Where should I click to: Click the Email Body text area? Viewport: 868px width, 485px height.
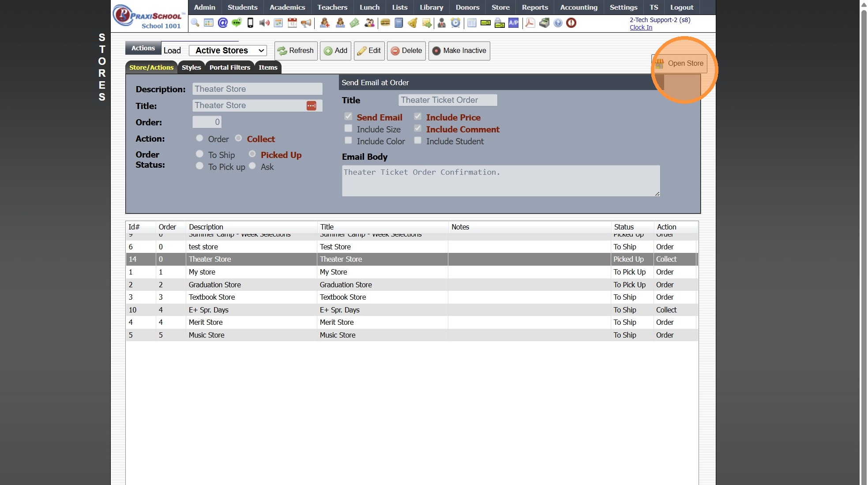pyautogui.click(x=500, y=181)
